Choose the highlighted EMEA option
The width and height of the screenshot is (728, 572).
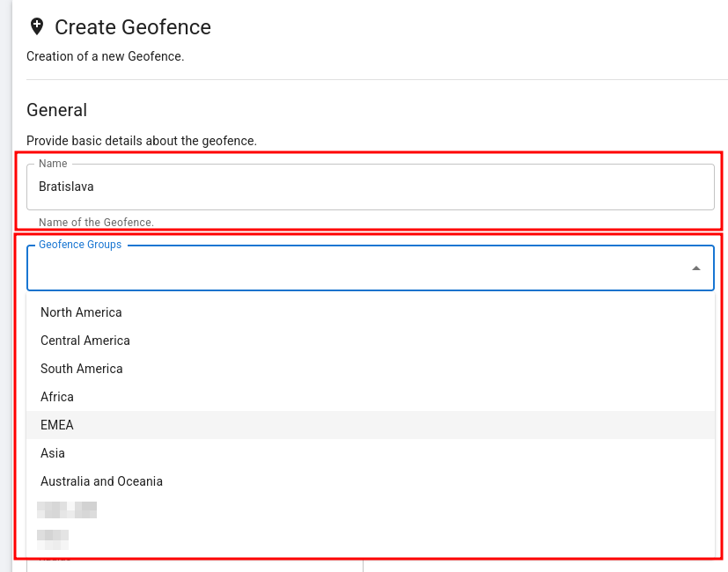[57, 425]
